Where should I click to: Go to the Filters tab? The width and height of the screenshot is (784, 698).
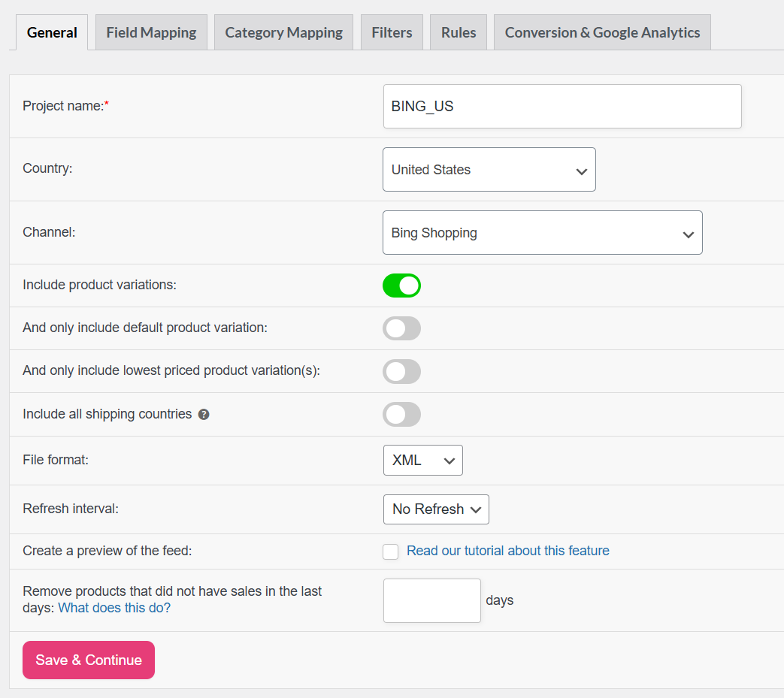(392, 32)
